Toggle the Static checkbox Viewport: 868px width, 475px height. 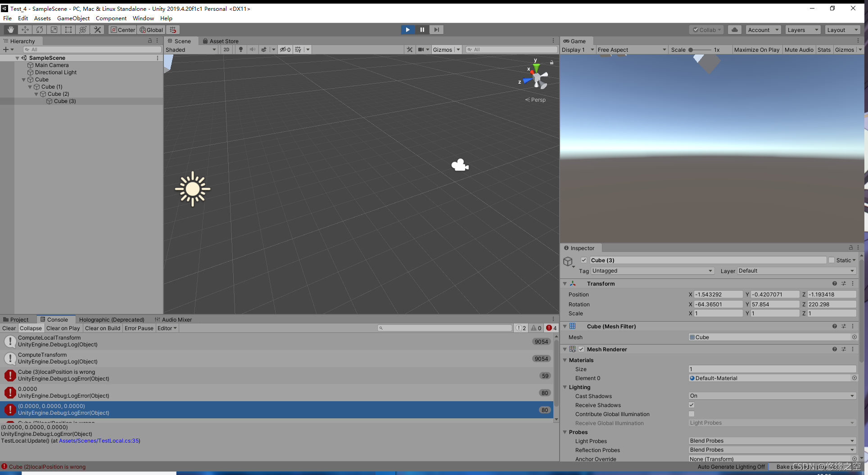click(832, 260)
